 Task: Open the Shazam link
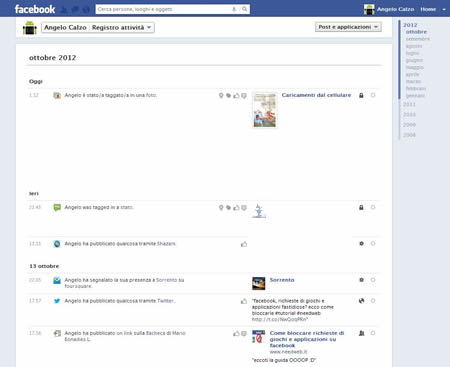point(166,244)
